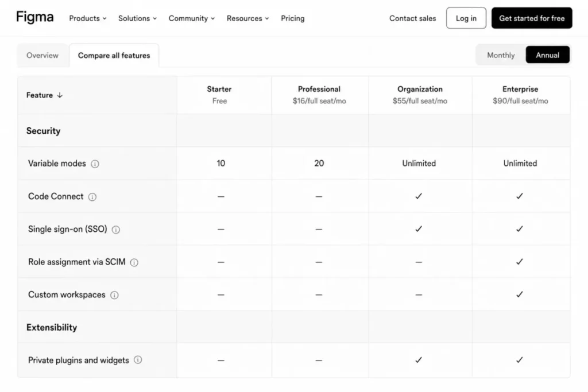Click Unlimited under Enterprise column
Viewport: 588px width, 392px height.
520,164
